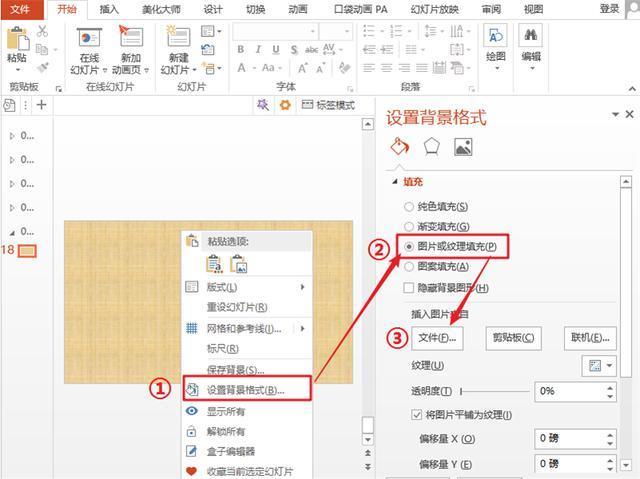Collapse the 填充 section triangle
640x479 pixels.
tap(395, 182)
